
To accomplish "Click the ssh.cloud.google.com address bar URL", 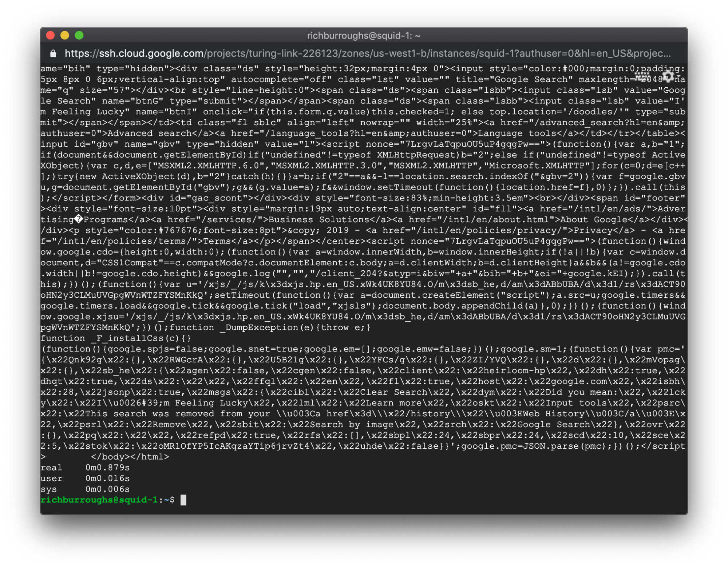I will pos(368,53).
